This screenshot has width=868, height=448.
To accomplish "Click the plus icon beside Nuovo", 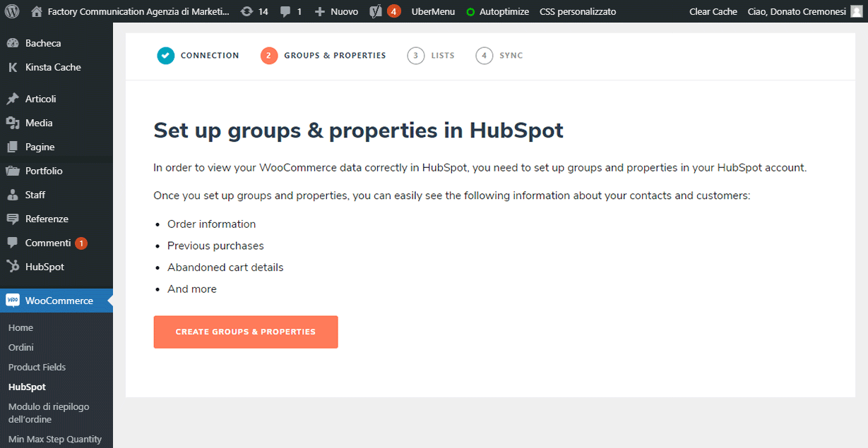I will click(320, 12).
